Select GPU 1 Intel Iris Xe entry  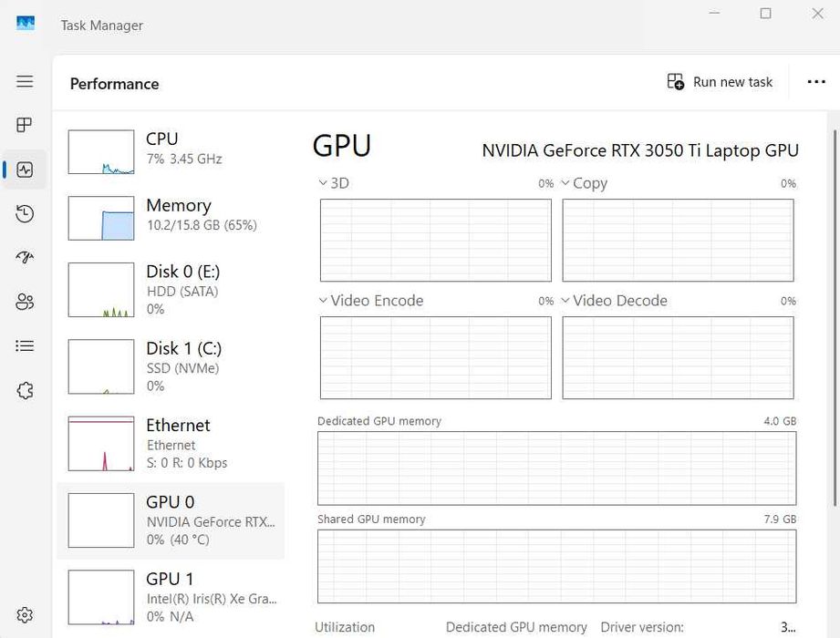click(x=171, y=597)
